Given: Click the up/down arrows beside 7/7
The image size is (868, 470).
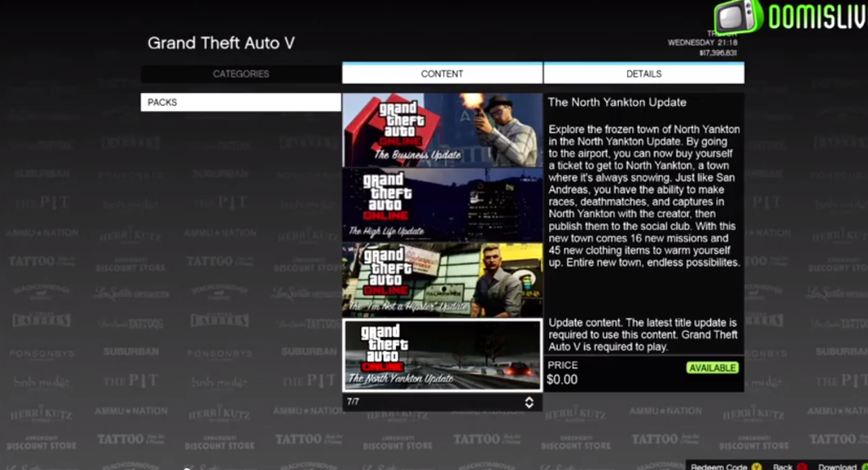Looking at the screenshot, I should tap(529, 402).
